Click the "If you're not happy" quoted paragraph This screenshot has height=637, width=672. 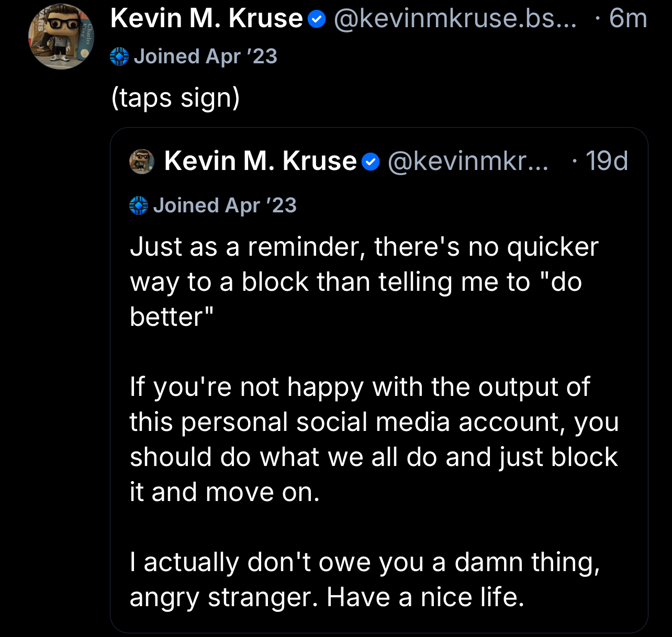click(374, 439)
